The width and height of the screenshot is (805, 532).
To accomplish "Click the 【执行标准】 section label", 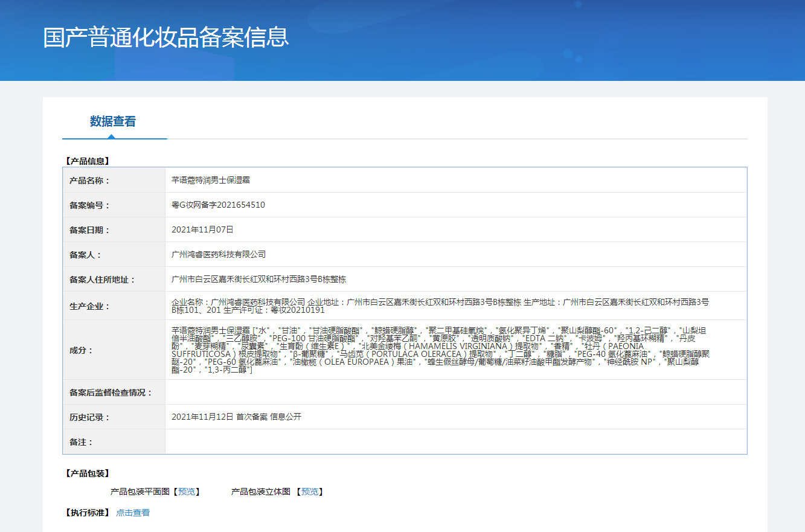I will (87, 513).
